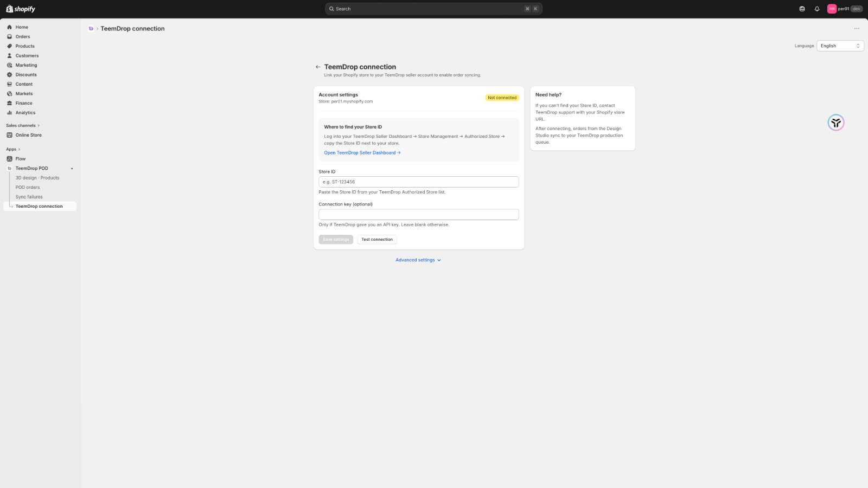Viewport: 868px width, 488px height.
Task: Open POD orders in the sidebar
Action: click(x=28, y=188)
